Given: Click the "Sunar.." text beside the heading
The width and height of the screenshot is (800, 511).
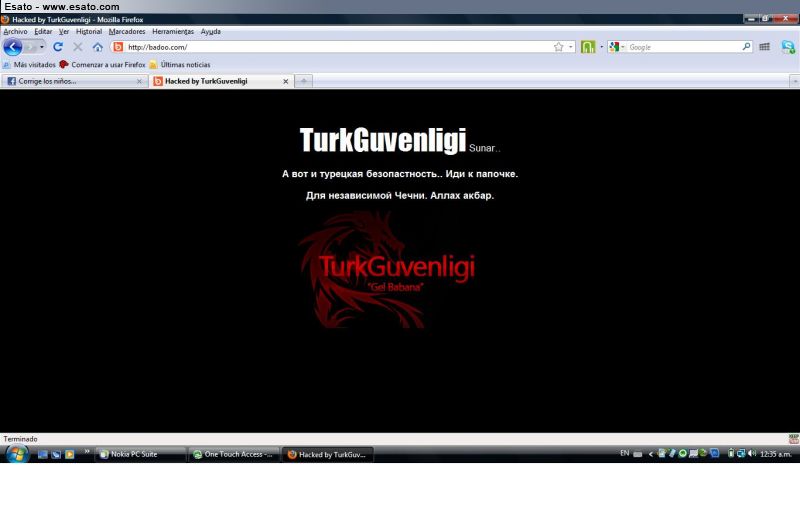Looking at the screenshot, I should [485, 148].
